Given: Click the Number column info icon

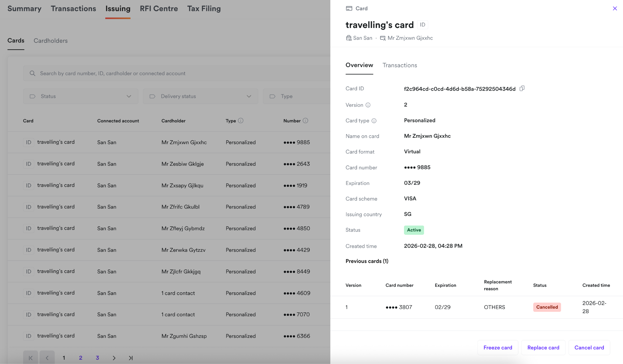Looking at the screenshot, I should [x=305, y=121].
